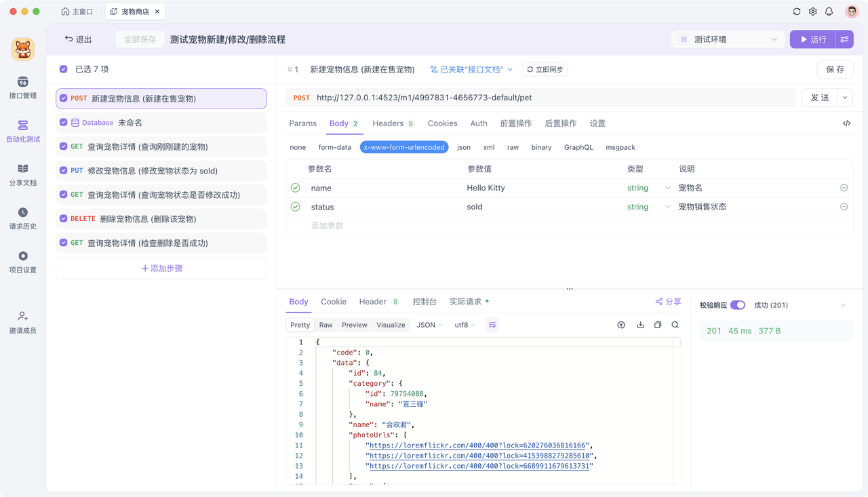The width and height of the screenshot is (868, 497).
Task: Click the Database step icon
Action: [75, 123]
